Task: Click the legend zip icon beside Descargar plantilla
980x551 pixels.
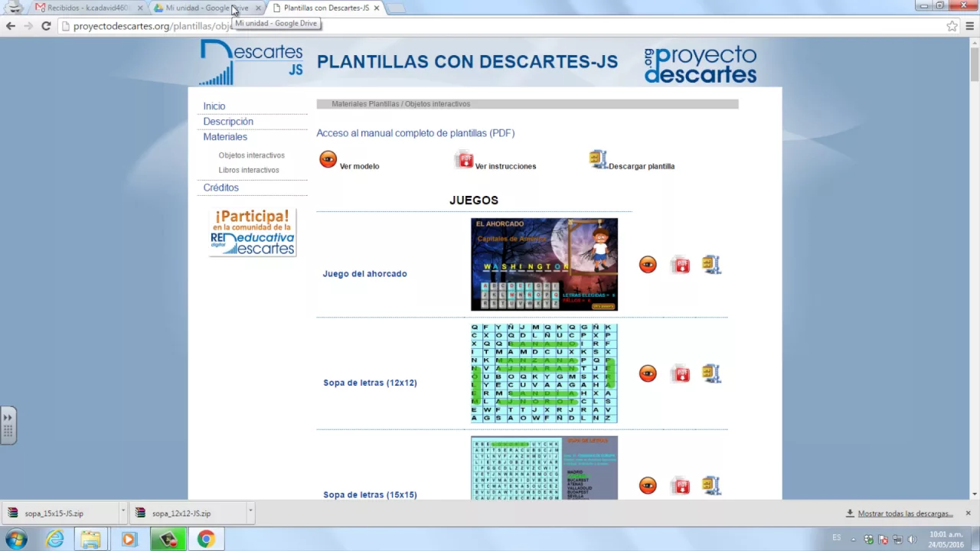Action: click(x=598, y=159)
